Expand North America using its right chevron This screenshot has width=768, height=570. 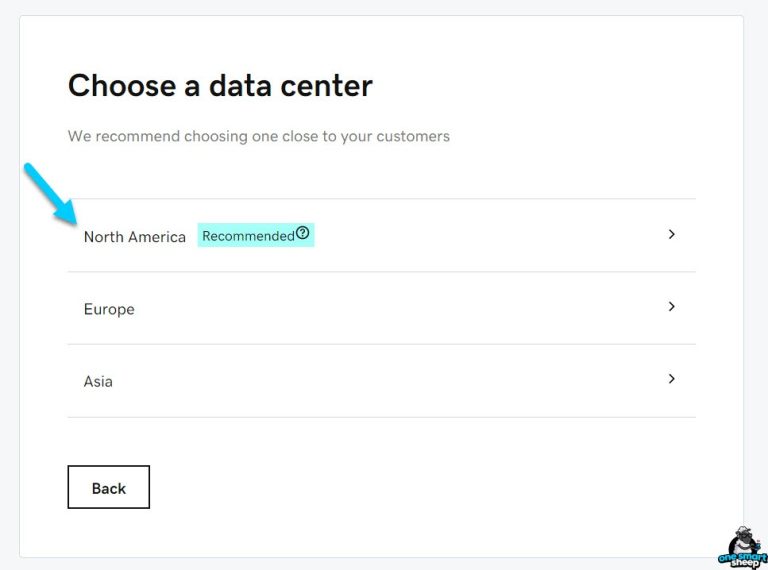[671, 234]
